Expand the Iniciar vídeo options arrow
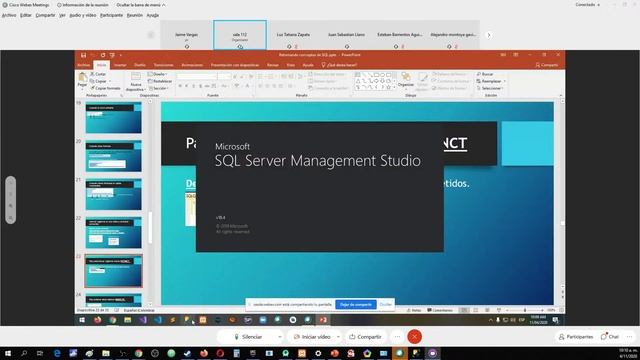This screenshot has height=360, width=640. [x=338, y=337]
